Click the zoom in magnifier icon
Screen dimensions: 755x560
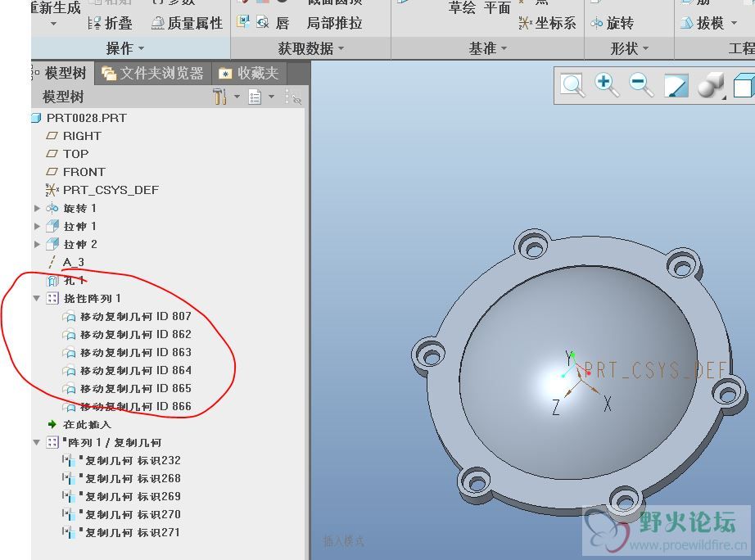click(x=607, y=85)
